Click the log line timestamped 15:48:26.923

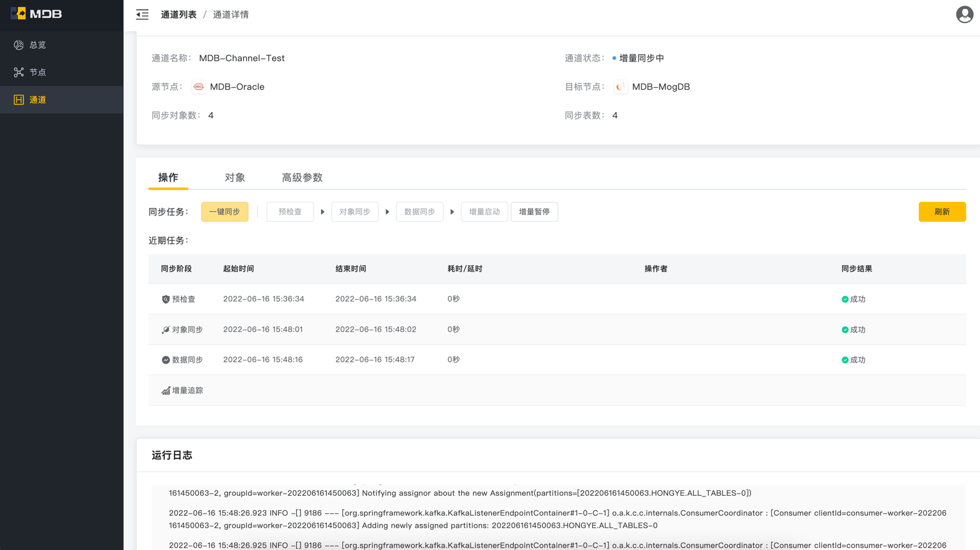tap(557, 519)
